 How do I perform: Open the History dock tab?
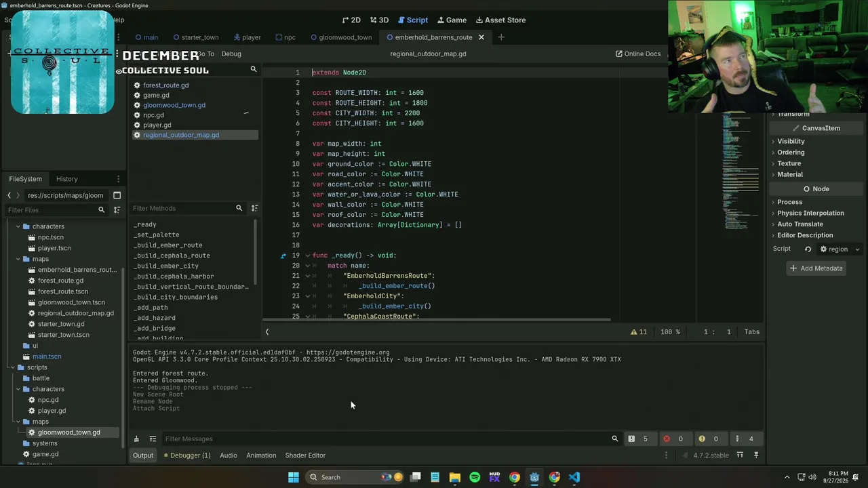pyautogui.click(x=67, y=179)
